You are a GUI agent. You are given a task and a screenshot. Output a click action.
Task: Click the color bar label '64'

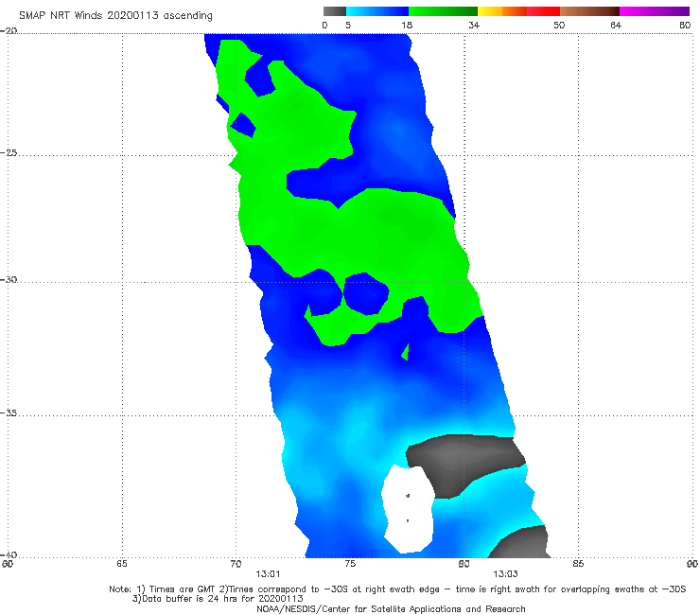616,26
